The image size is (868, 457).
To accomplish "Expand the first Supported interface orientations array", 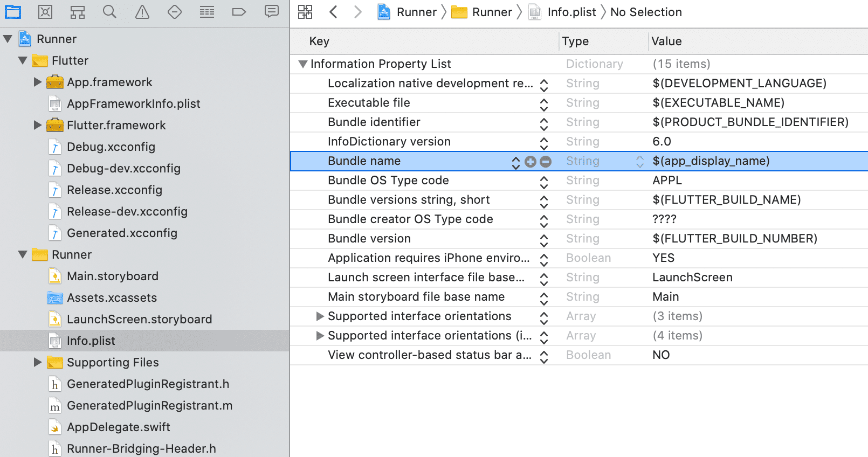I will pos(320,316).
